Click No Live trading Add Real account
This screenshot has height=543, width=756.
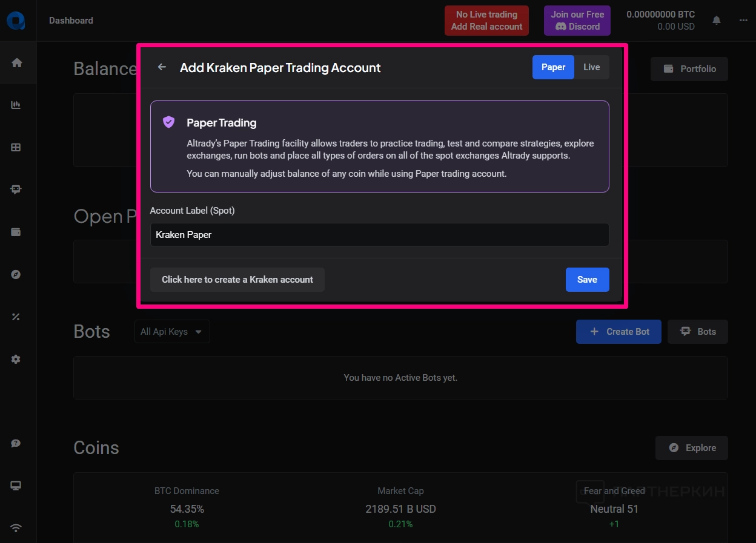coord(486,21)
